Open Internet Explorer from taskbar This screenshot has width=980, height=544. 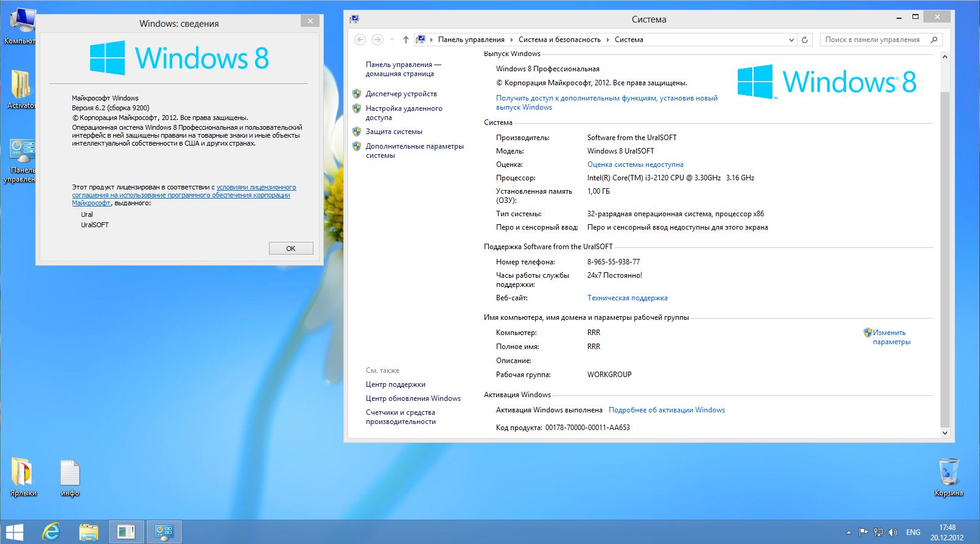pyautogui.click(x=52, y=532)
